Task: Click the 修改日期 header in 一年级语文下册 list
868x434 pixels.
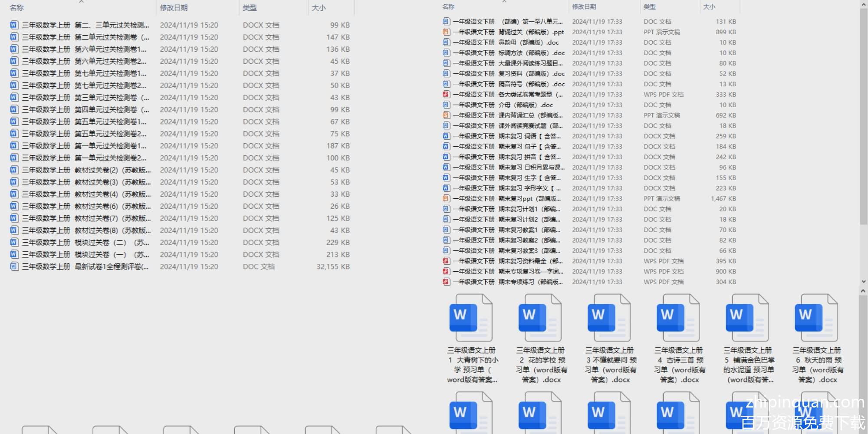Action: click(584, 7)
